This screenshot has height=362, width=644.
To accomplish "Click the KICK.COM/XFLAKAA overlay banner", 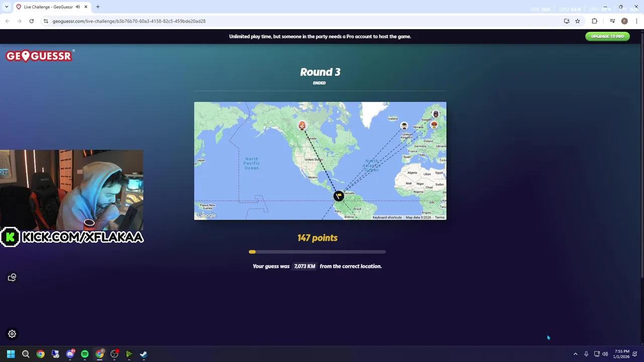I will pyautogui.click(x=72, y=237).
